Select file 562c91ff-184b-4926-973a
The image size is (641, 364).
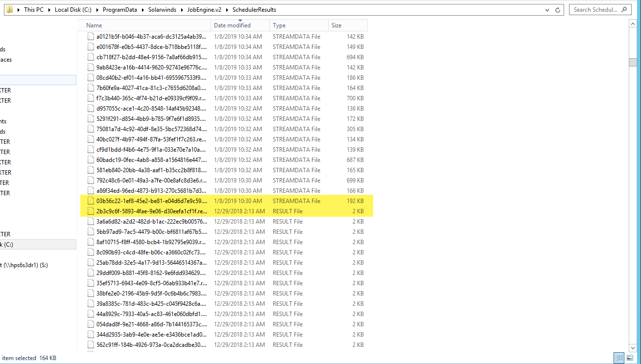[152, 344]
